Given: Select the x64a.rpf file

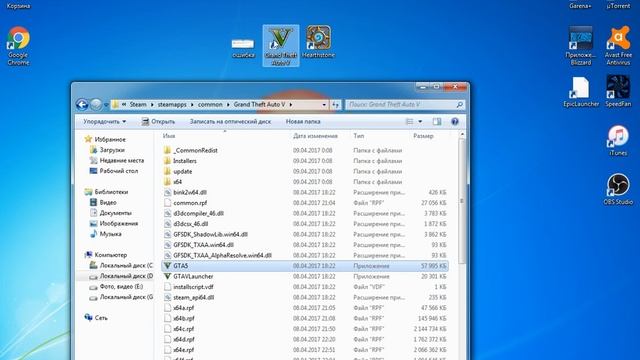Looking at the screenshot, I should [x=179, y=308].
